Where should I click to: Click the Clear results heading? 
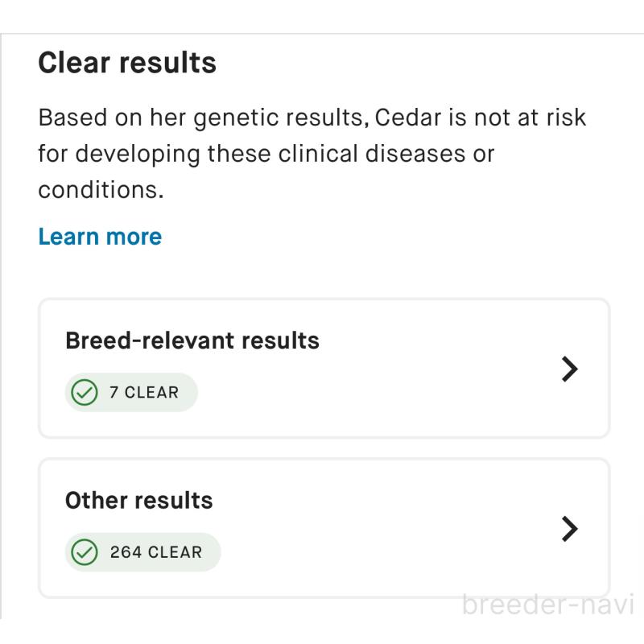[x=127, y=62]
